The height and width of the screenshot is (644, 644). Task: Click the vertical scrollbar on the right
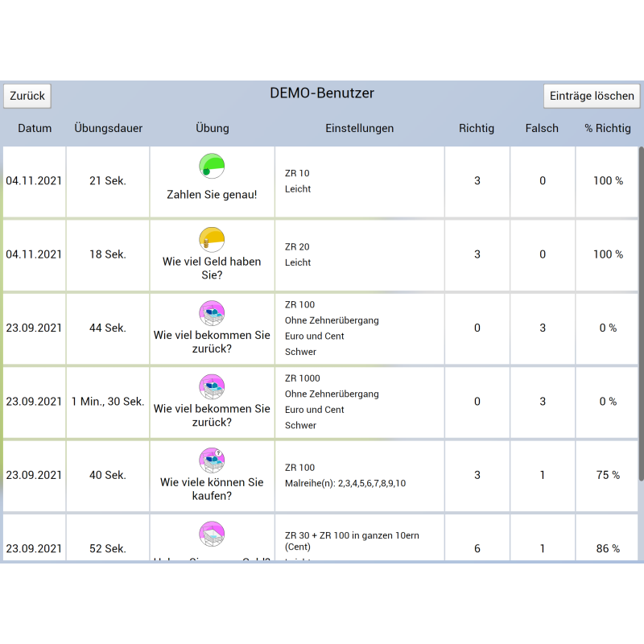[x=641, y=314]
